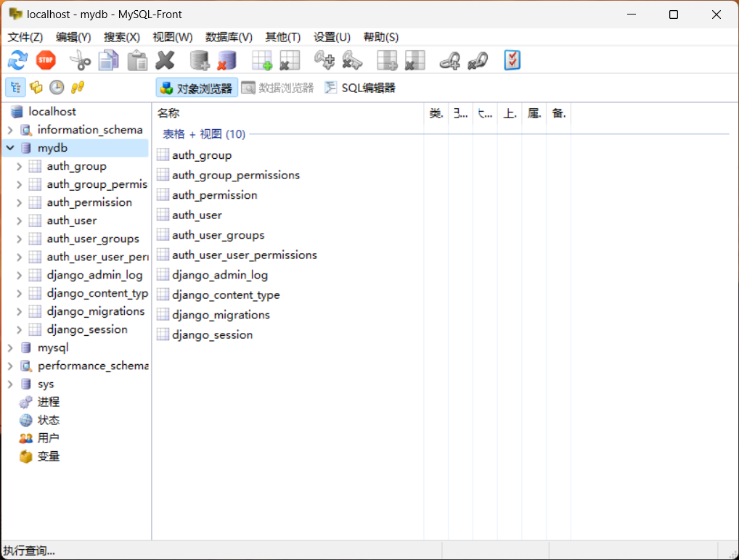Click the delete foreign key chain icon
Screen dimensions: 739x560
478,60
